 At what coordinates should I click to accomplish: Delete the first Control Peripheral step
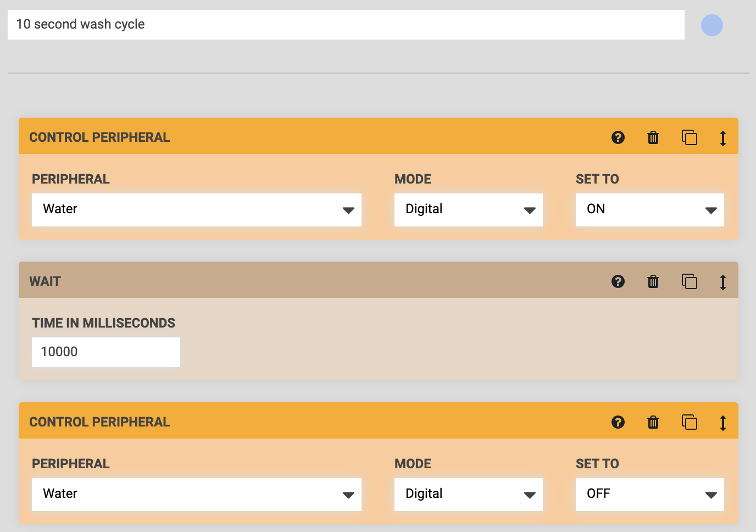click(x=653, y=137)
